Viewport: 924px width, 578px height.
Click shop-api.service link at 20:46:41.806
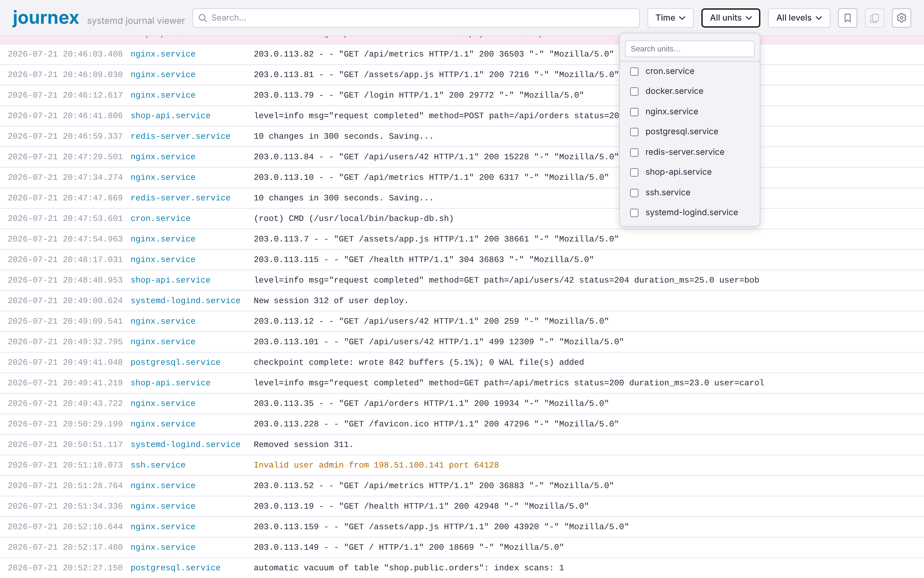[x=170, y=116]
